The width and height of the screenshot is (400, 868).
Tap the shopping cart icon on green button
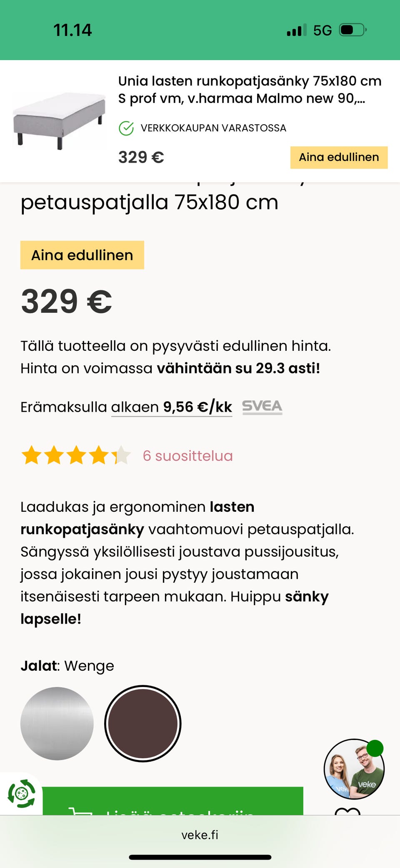[x=80, y=810]
